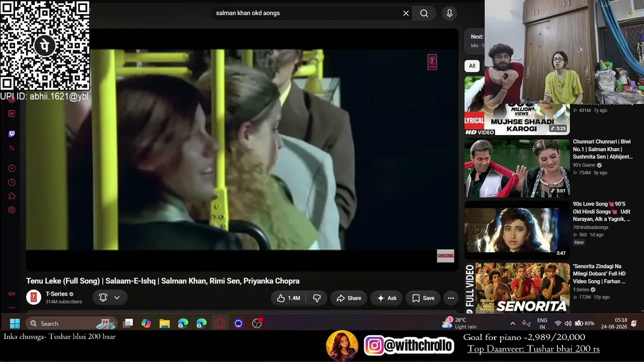Open the 90s Love Song video thumbnail
Viewport: 644px width, 362px height.
tap(517, 230)
